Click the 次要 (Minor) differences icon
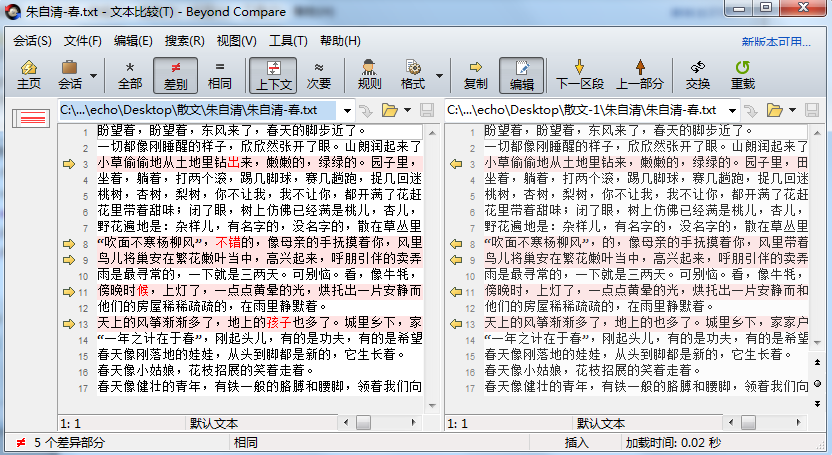Screen dimensions: 832x455 (318, 74)
